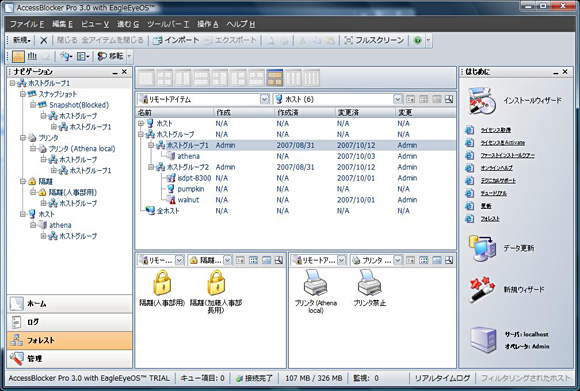Launch the 新規ウィザード
Image resolution: width=580 pixels, height=391 pixels.
tap(506, 289)
